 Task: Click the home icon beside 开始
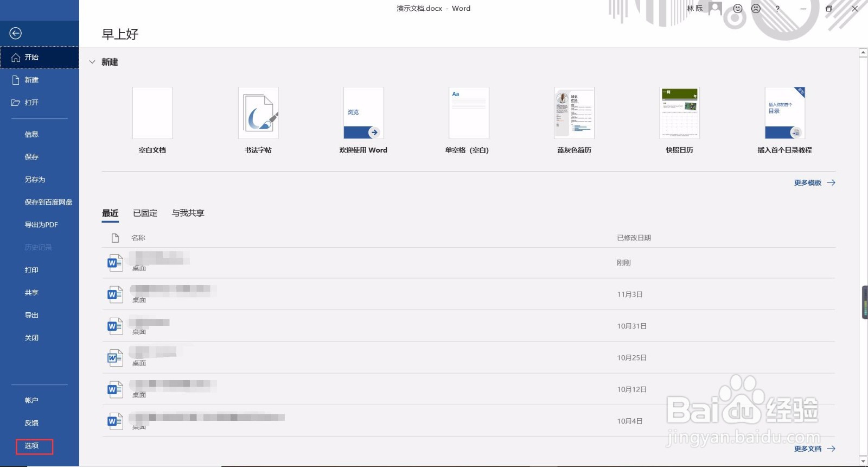tap(16, 58)
